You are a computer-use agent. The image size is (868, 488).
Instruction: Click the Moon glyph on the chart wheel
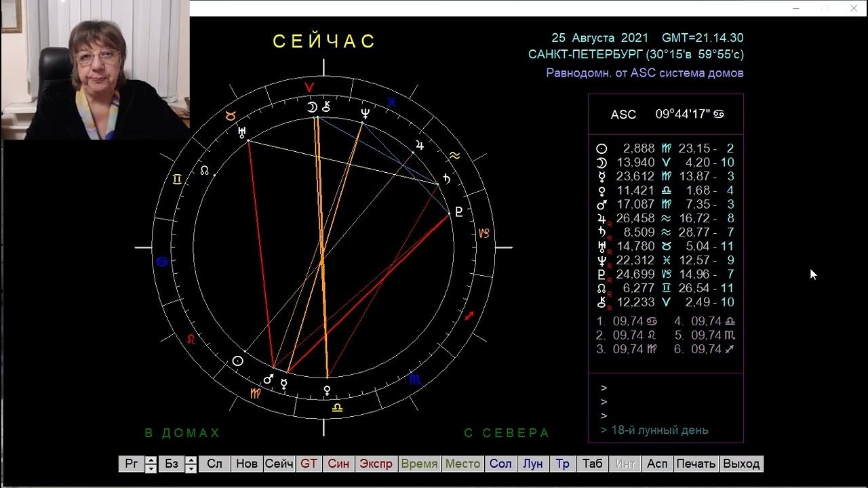312,106
